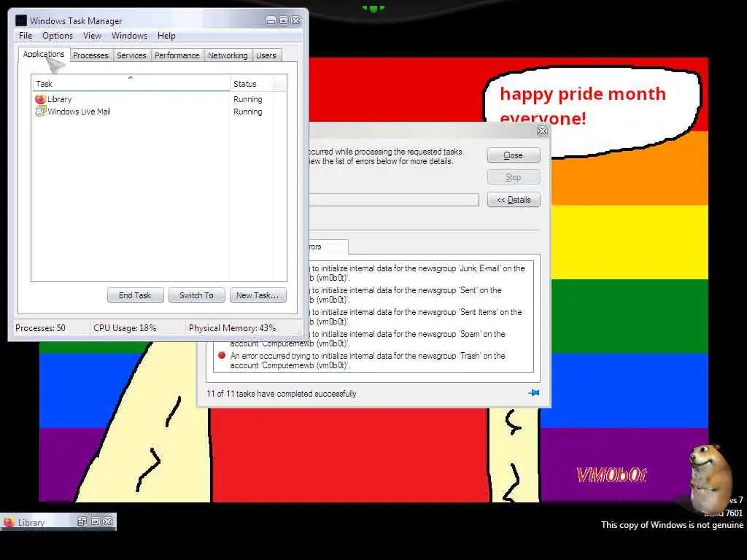Click the 'Junk E-mail' newsgroup error entry

417,273
